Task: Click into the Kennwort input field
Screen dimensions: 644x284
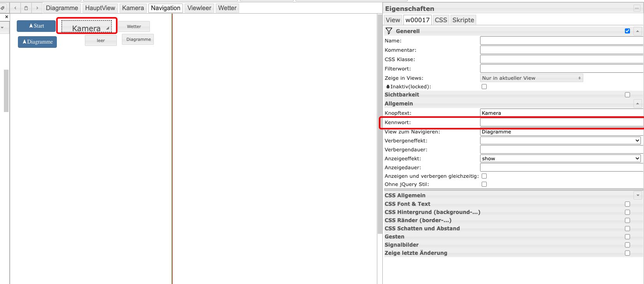Action: coord(561,122)
